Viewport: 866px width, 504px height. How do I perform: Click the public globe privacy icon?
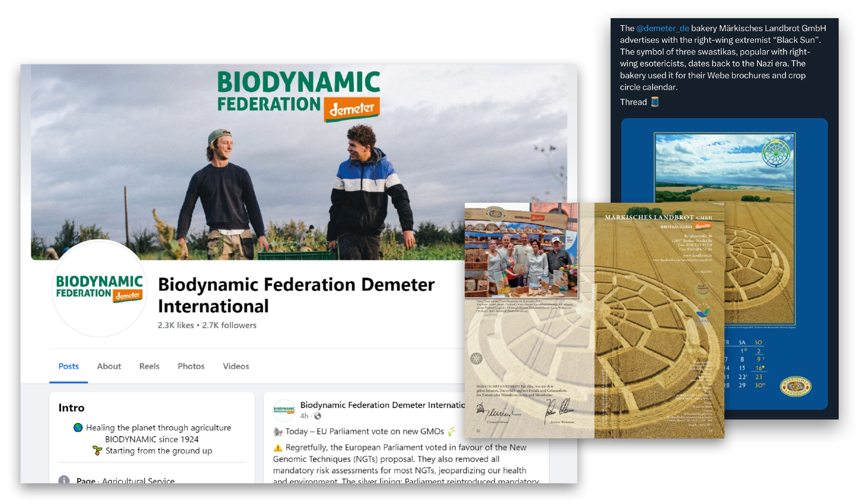[x=318, y=416]
